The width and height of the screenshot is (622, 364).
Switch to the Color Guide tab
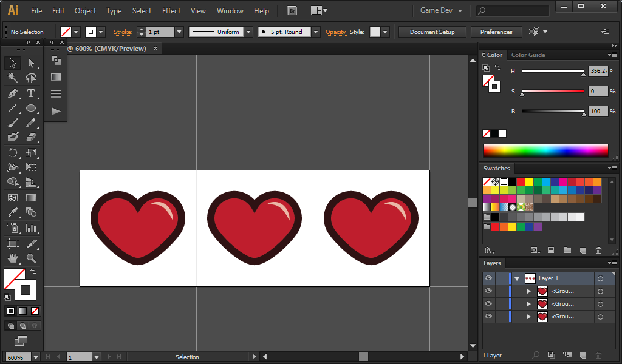point(528,55)
